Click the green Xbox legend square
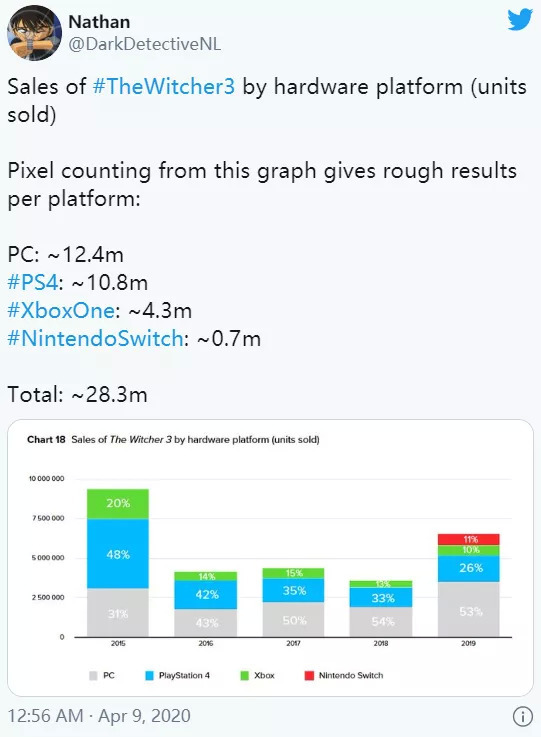The width and height of the screenshot is (541, 737). 244,675
